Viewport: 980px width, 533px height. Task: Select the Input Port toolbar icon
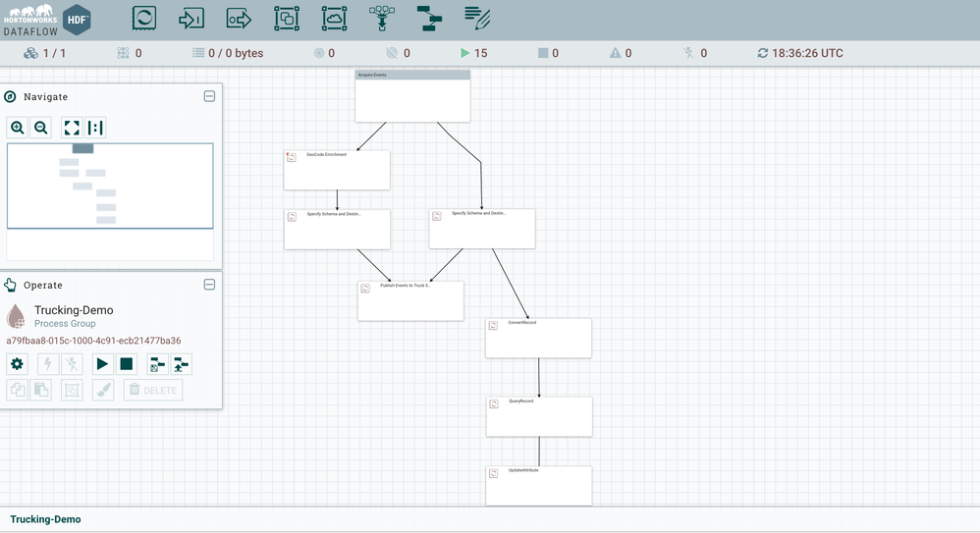[x=191, y=18]
